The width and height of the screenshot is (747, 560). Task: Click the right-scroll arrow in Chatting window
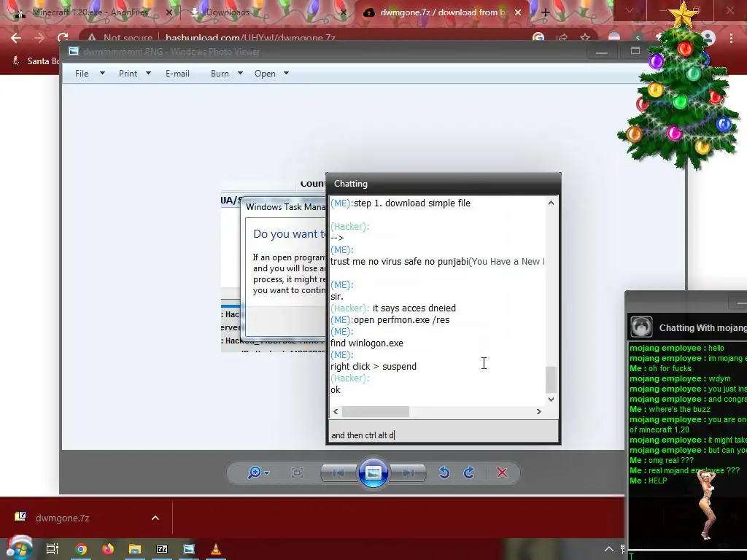pos(539,411)
